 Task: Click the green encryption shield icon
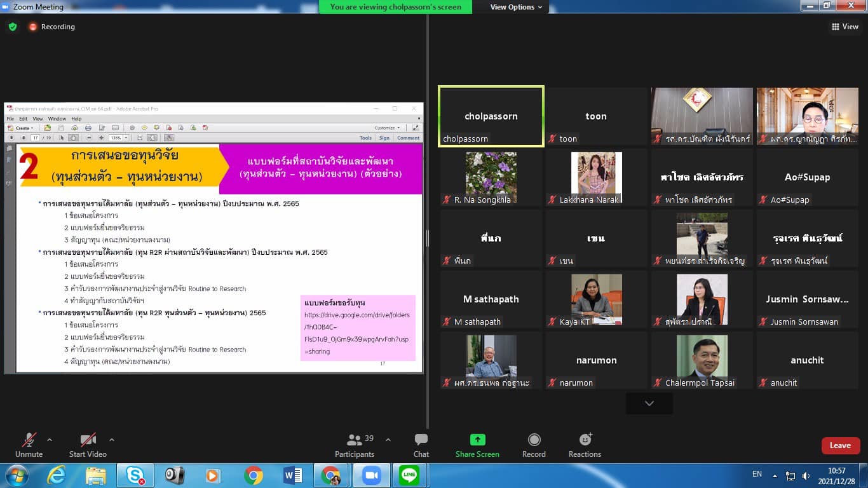13,27
